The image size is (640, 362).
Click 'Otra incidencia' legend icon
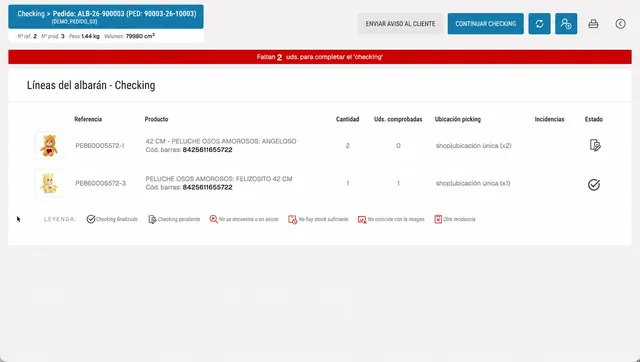(438, 219)
